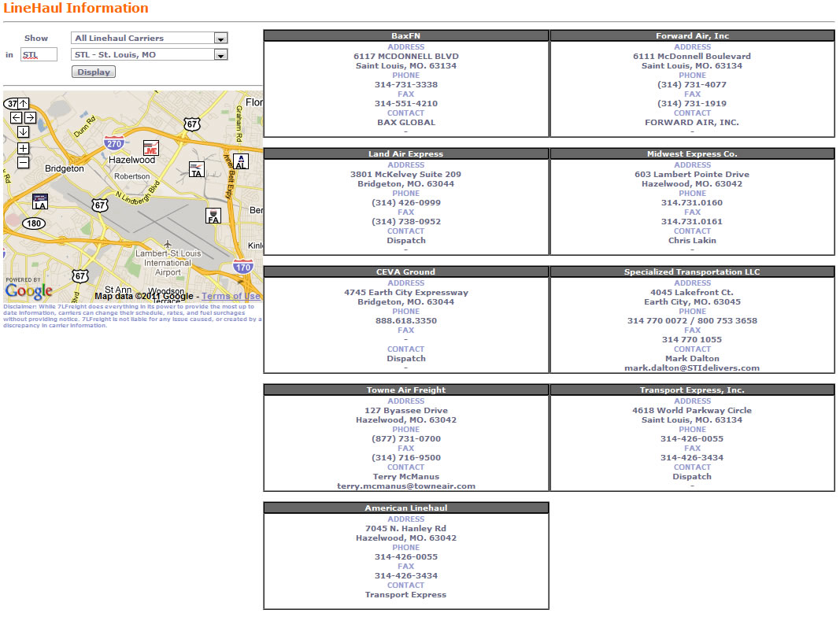Image resolution: width=840 pixels, height=617 pixels.
Task: Click address 6111 McDonnell Boulevard
Action: pos(692,56)
